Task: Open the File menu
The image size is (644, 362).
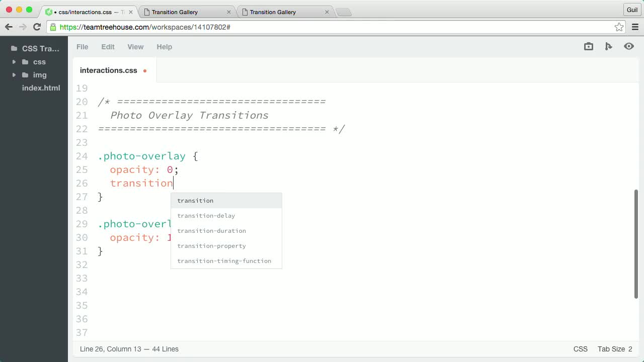Action: click(82, 47)
